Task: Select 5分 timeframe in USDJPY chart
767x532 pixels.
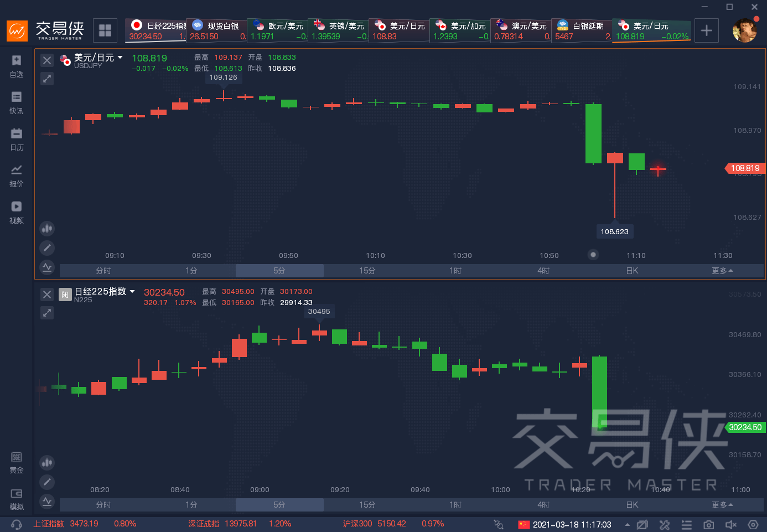Action: (x=279, y=271)
